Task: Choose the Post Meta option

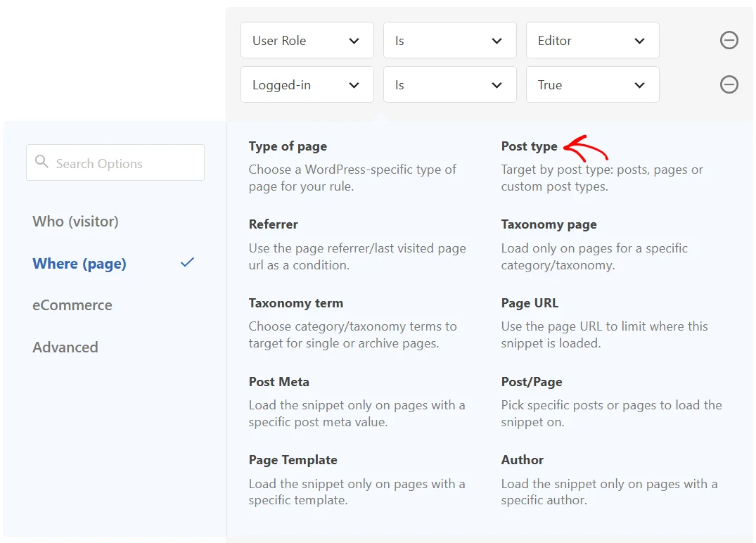Action: click(x=278, y=382)
